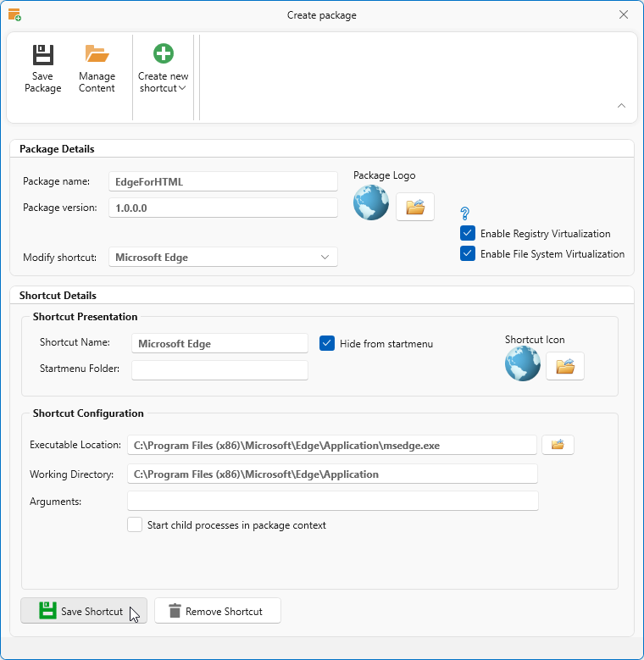Screen dimensions: 644x660
Task: Click the Package Logo globe image
Action: pos(371,203)
